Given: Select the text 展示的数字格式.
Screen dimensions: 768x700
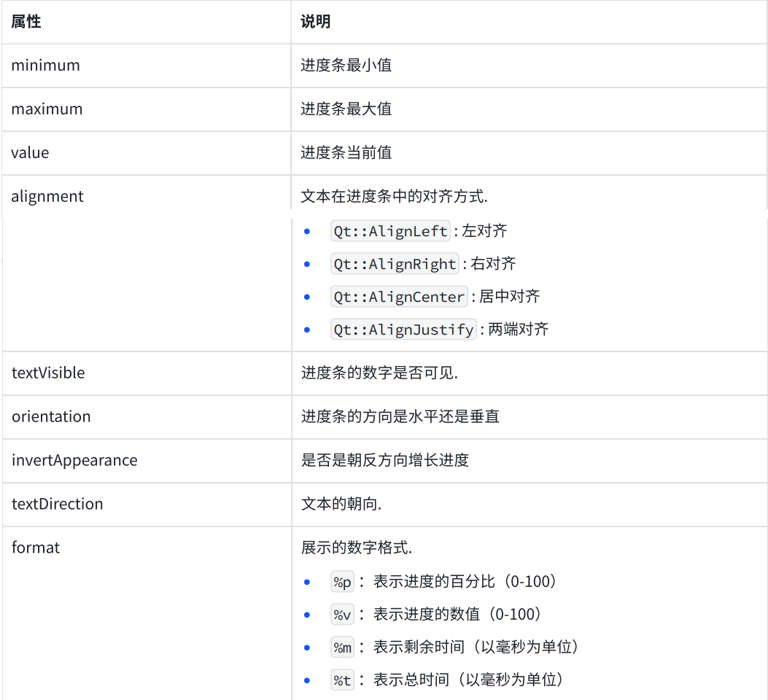Looking at the screenshot, I should pyautogui.click(x=357, y=548).
